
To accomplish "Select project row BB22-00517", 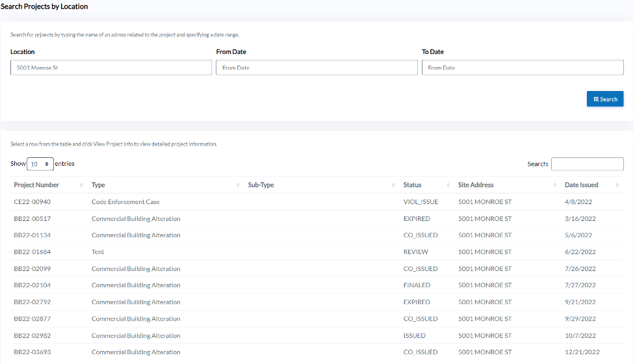I will (x=32, y=219).
